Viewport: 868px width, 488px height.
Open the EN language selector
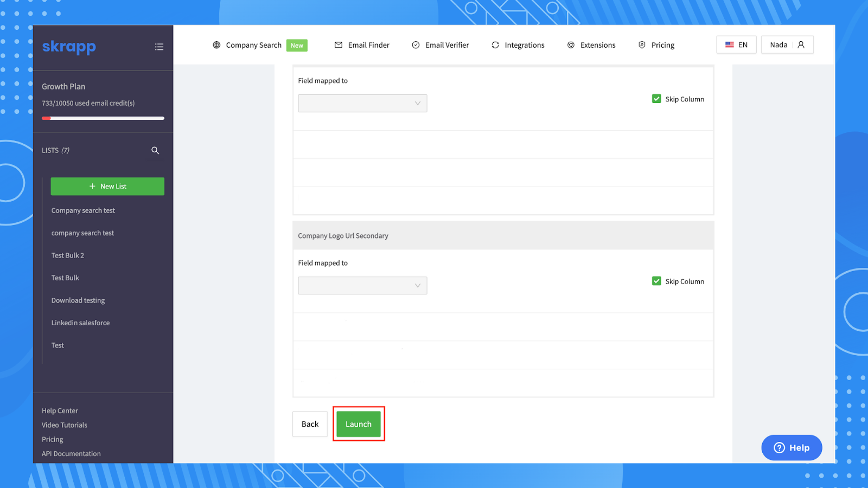coord(736,45)
